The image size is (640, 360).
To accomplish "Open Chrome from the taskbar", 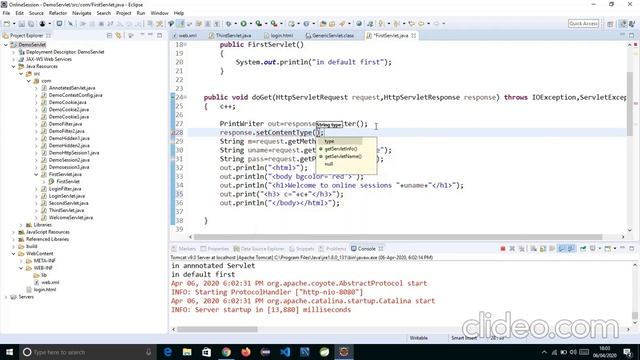I will coord(226,352).
